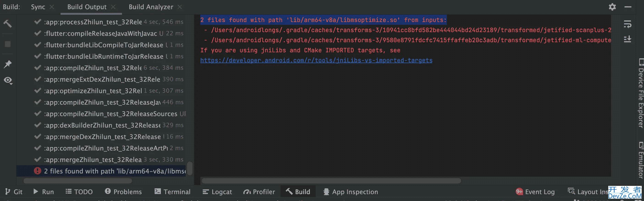Click checkmark icon of processZhilun_test_32Rele task
The width and height of the screenshot is (644, 201).
coord(38,22)
